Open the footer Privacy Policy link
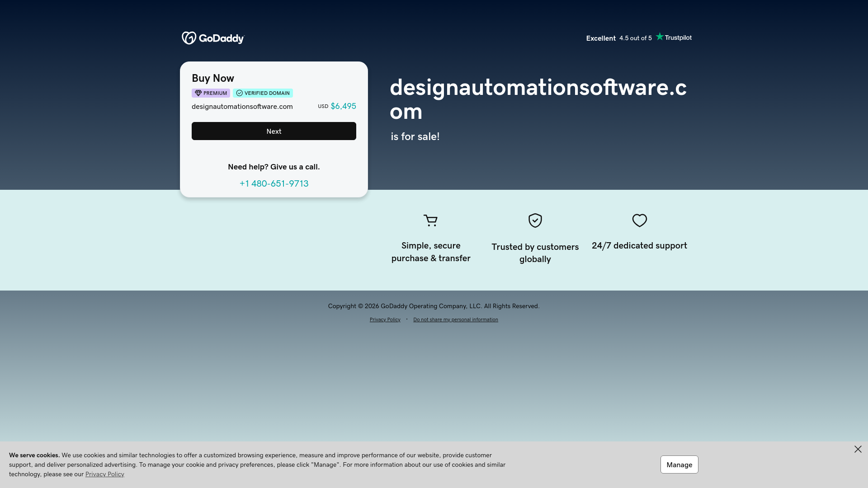868x488 pixels. [x=385, y=319]
